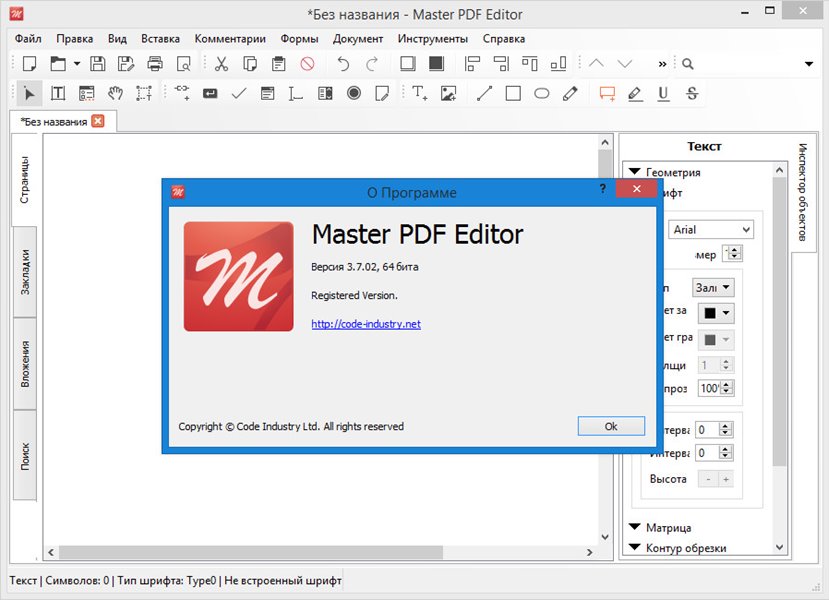Click the align left objects icon

[472, 64]
